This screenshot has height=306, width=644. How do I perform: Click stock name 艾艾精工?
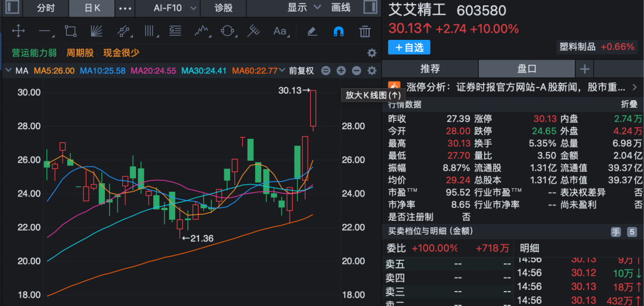point(418,10)
